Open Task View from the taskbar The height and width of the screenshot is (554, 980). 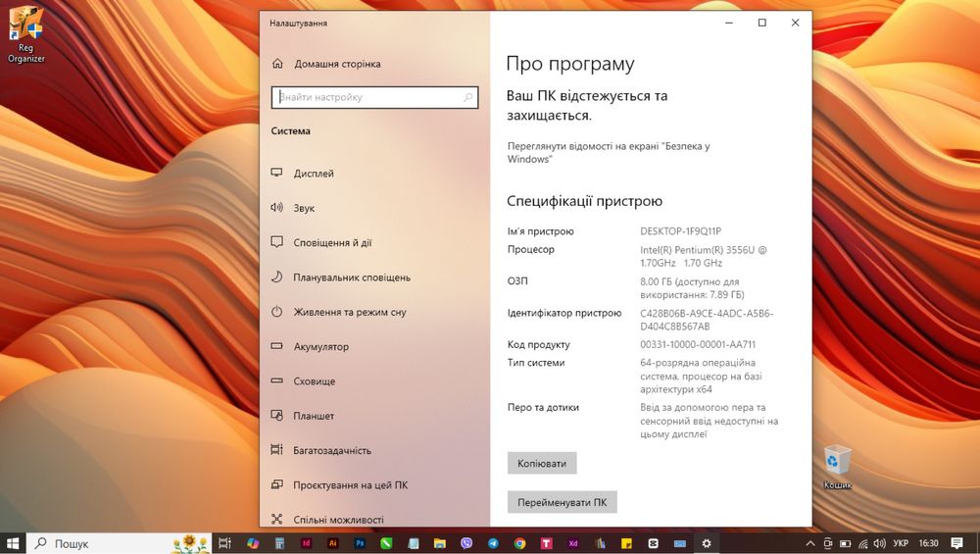pos(224,543)
